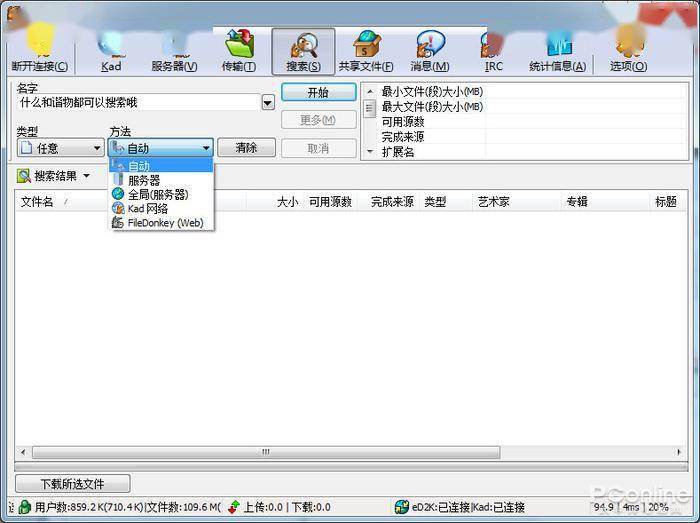
Task: Click the eD2K:已连接|Kad:已连接 status text
Action: pos(468,507)
